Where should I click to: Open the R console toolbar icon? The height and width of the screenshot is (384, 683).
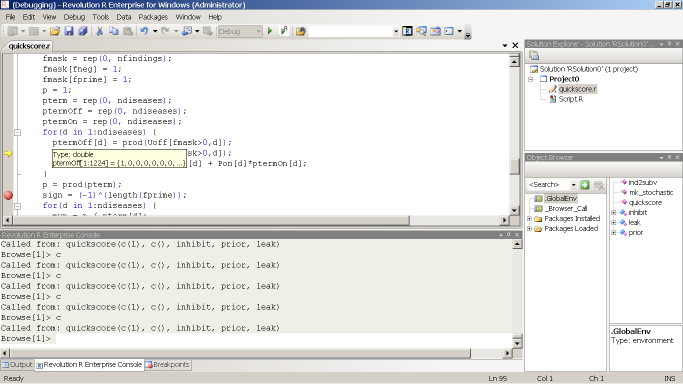tap(407, 31)
